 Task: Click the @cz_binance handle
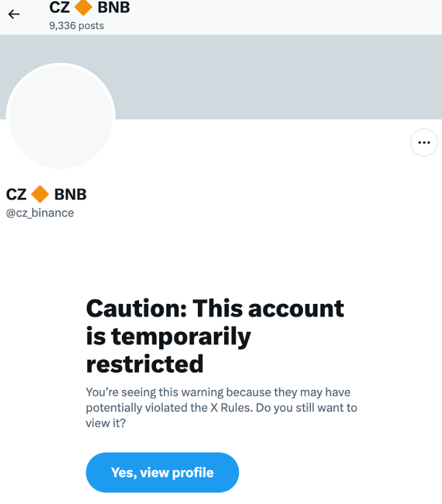40,213
